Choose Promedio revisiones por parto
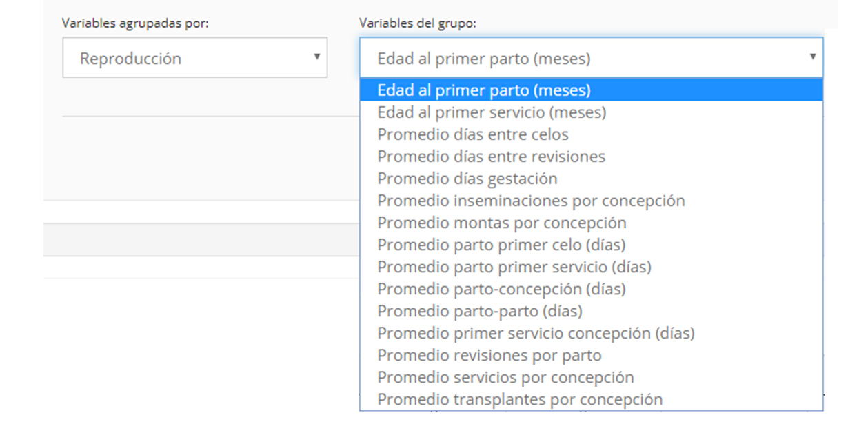868x433 pixels. coord(591,354)
